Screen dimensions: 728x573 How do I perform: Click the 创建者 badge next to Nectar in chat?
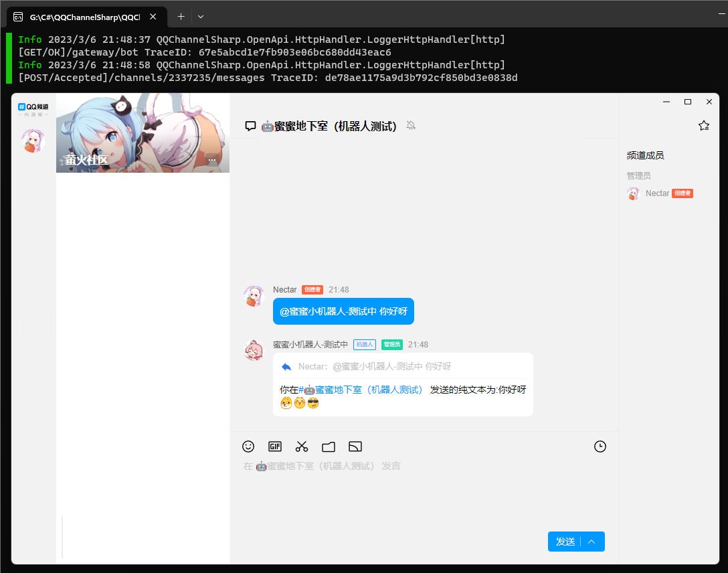pos(312,290)
